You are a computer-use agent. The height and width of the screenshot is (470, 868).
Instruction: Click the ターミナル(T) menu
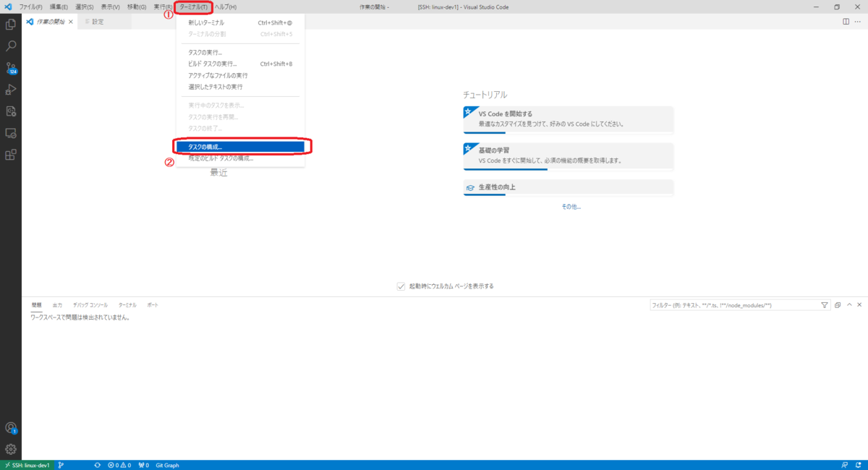[x=194, y=7]
